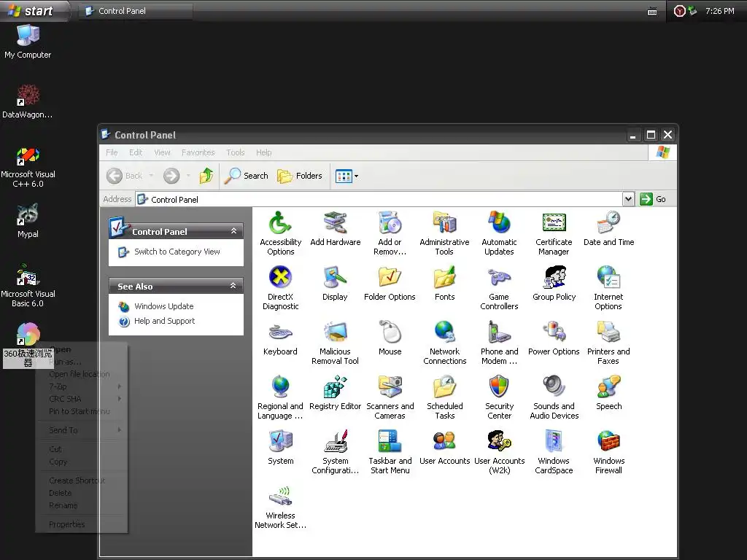Select Control Panel taskbar button
Viewport: 747px width, 560px height.
click(x=135, y=10)
